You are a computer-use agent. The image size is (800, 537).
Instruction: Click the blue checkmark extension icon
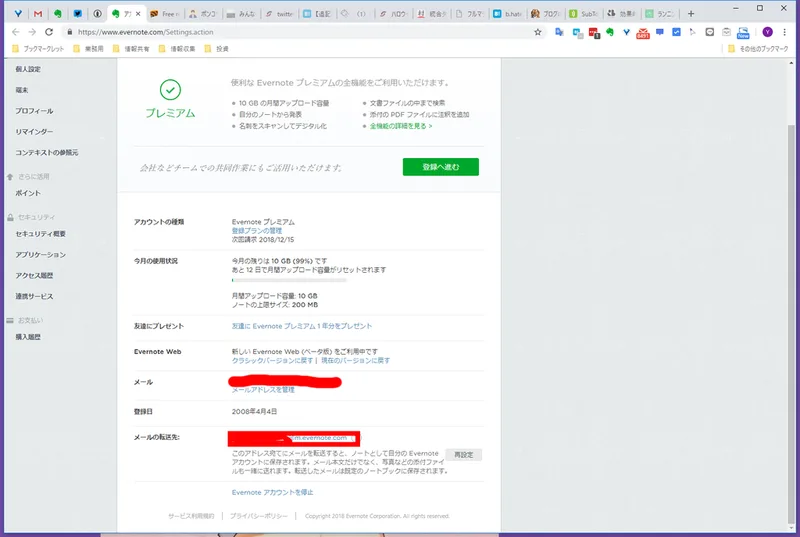[x=677, y=32]
